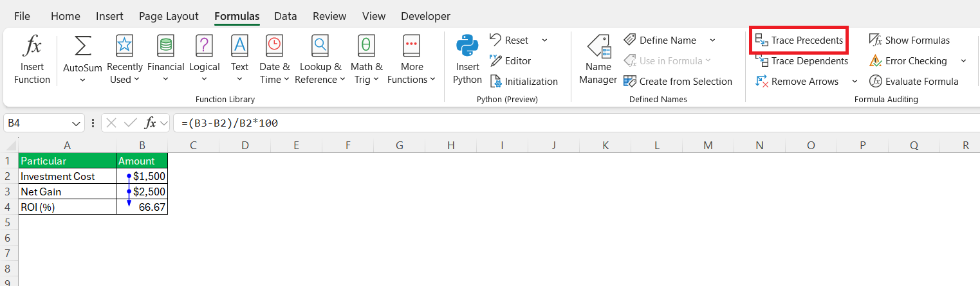Screen dimensions: 980x286
Task: Select the Investment Cost cell
Action: (68, 176)
